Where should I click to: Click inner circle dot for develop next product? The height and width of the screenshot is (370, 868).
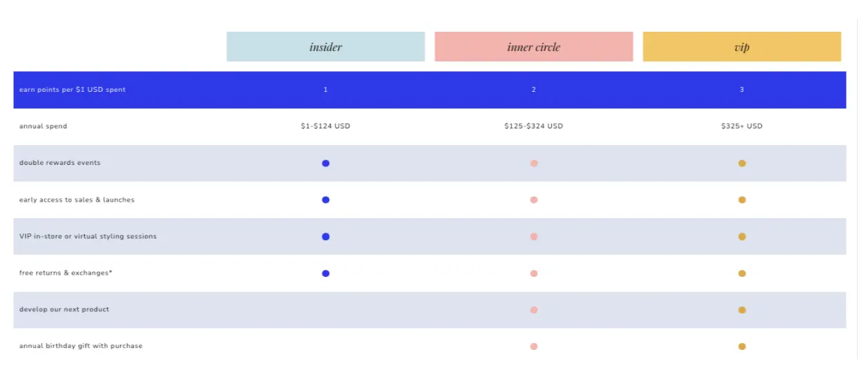[x=534, y=310]
